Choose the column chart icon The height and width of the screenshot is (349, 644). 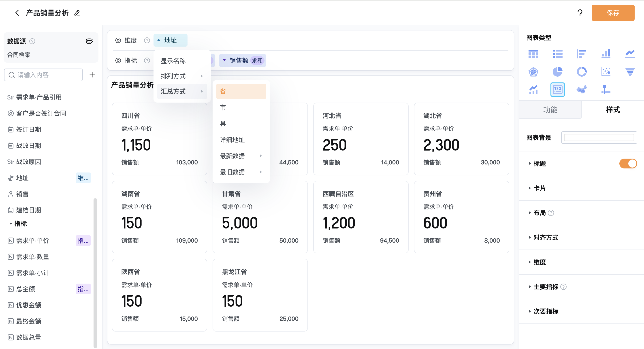pyautogui.click(x=606, y=54)
